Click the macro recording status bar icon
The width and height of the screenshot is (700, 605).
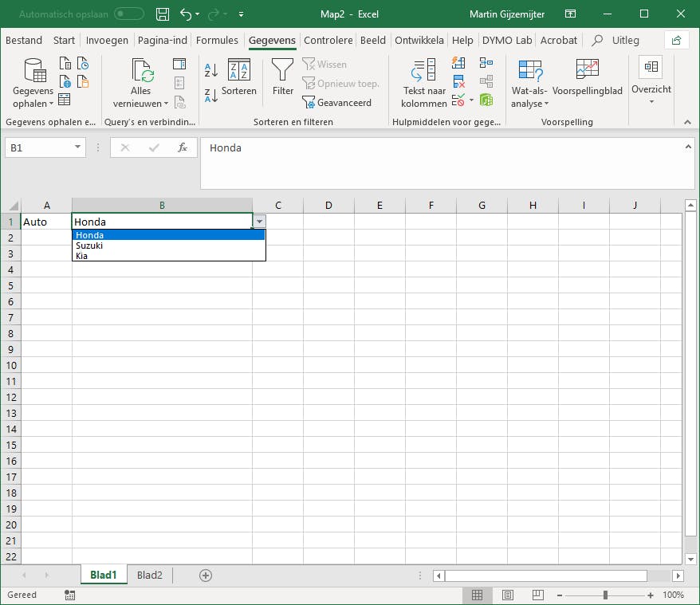pyautogui.click(x=69, y=595)
